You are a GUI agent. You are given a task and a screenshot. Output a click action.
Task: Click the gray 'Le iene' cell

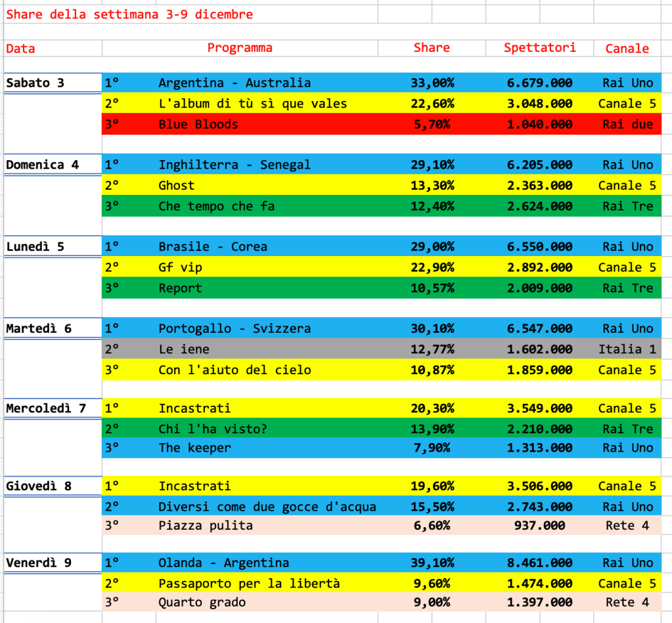[184, 349]
